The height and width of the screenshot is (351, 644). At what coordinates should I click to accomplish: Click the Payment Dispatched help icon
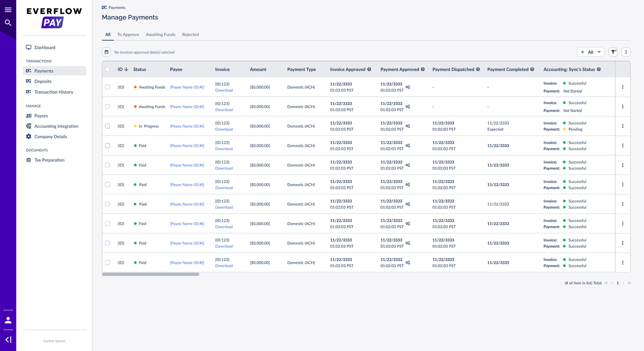(478, 69)
